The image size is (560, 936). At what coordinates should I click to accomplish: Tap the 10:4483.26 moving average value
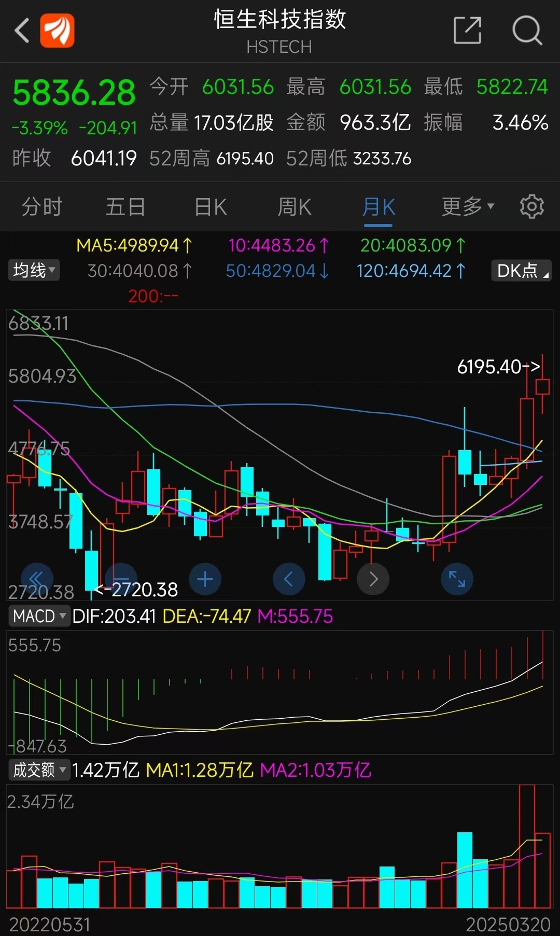(x=279, y=245)
